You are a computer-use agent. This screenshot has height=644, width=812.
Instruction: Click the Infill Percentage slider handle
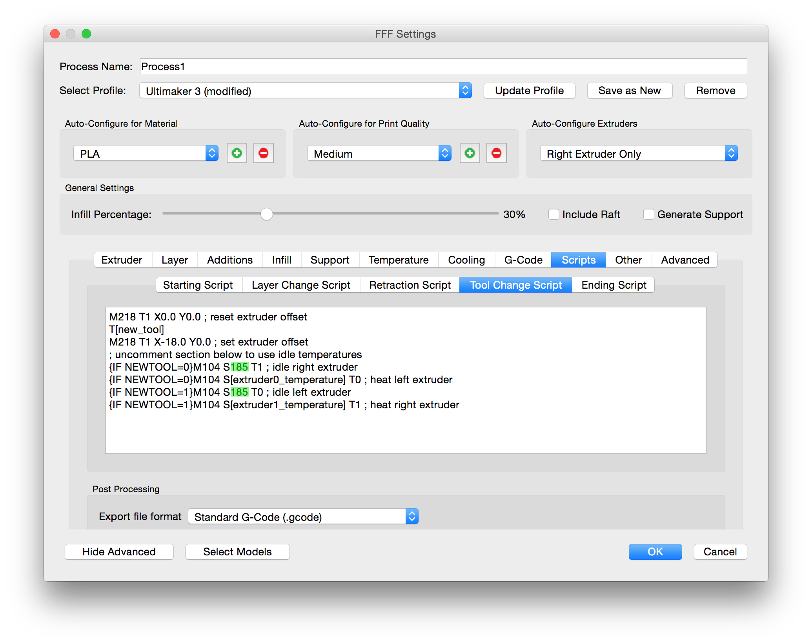coord(267,214)
